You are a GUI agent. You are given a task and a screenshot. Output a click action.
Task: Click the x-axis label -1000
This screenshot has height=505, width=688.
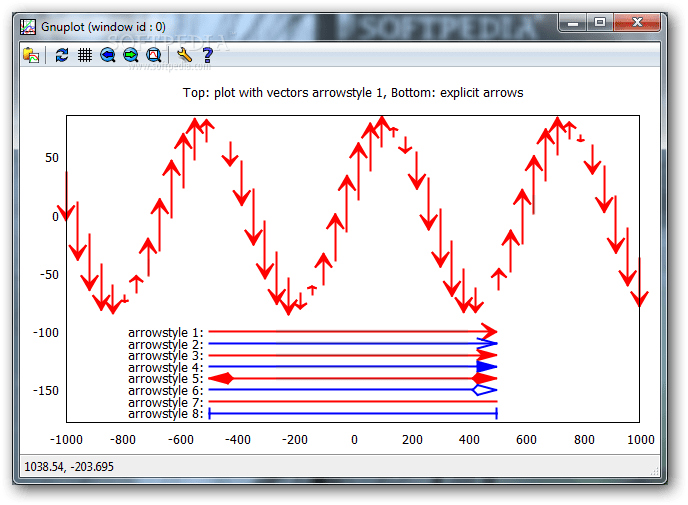[66, 440]
